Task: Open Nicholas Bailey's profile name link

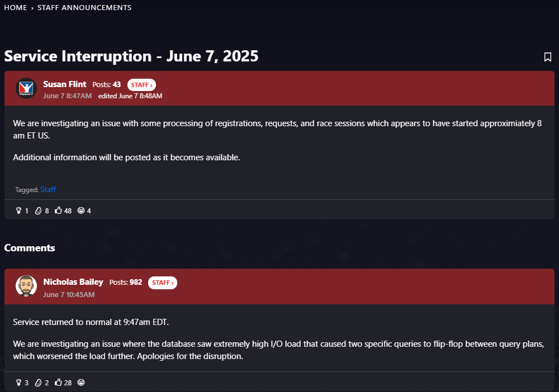Action: [73, 282]
